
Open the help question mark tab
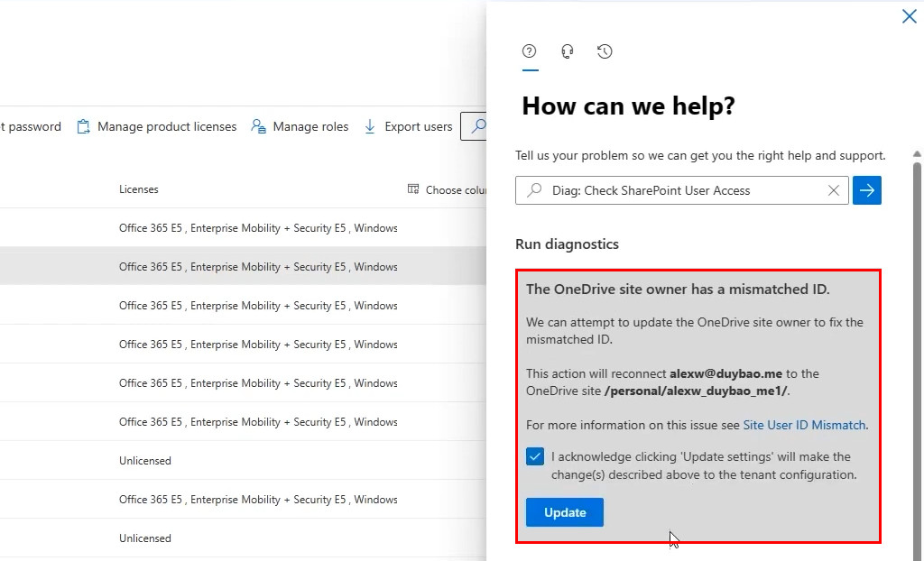point(529,51)
